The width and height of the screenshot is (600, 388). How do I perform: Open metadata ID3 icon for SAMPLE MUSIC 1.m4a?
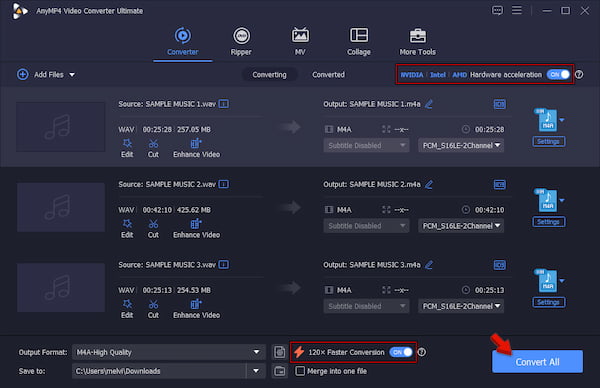click(x=499, y=104)
